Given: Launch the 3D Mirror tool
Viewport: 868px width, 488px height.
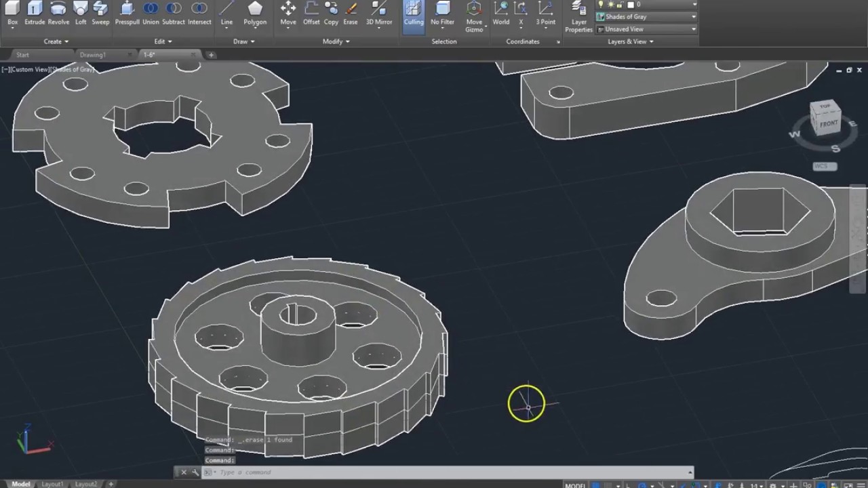Looking at the screenshot, I should (379, 14).
